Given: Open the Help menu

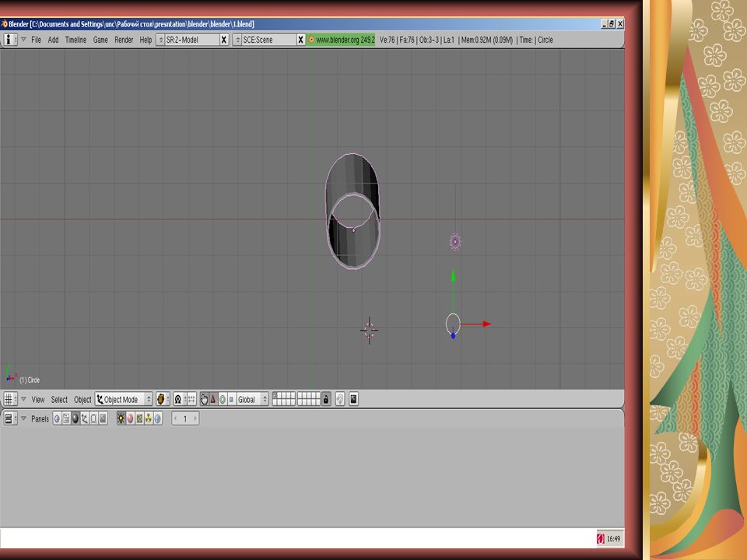Looking at the screenshot, I should click(x=146, y=40).
